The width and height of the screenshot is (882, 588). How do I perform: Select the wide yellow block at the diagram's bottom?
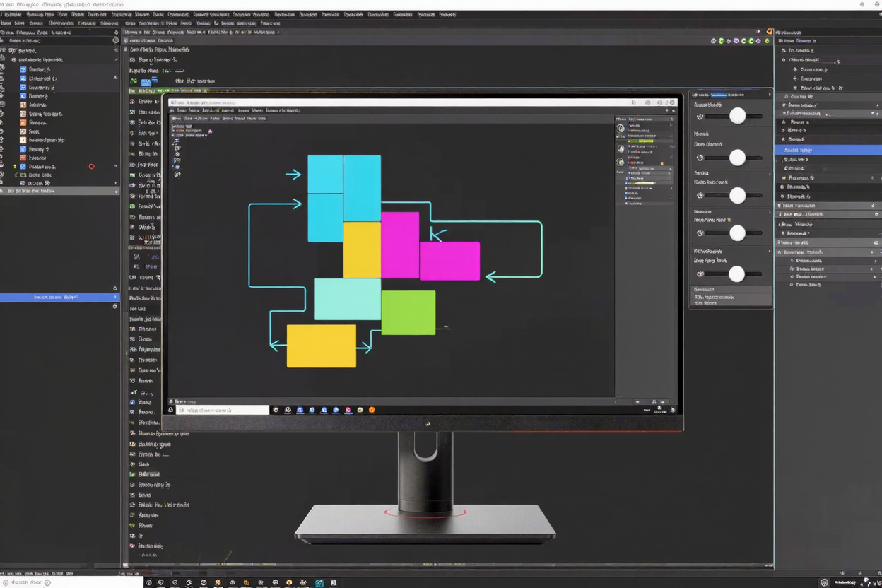pos(322,346)
